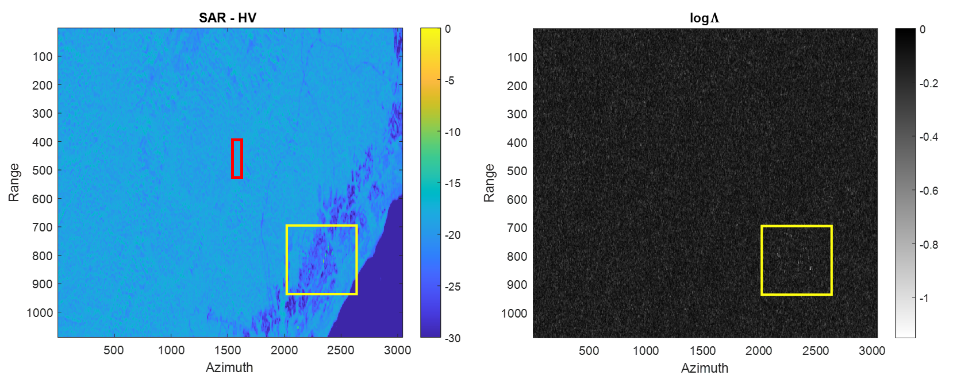This screenshot has height=379, width=980.
Task: Click range tick 100 on SAR - HV plot
Action: point(43,57)
